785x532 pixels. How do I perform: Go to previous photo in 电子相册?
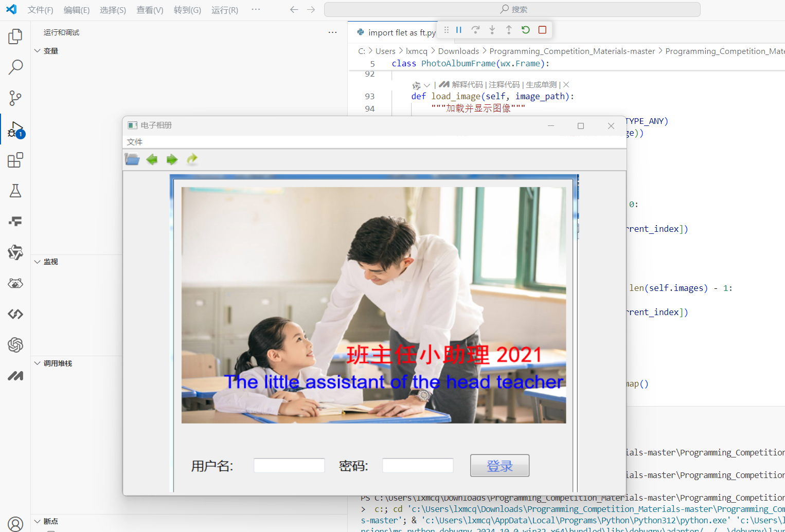[152, 159]
